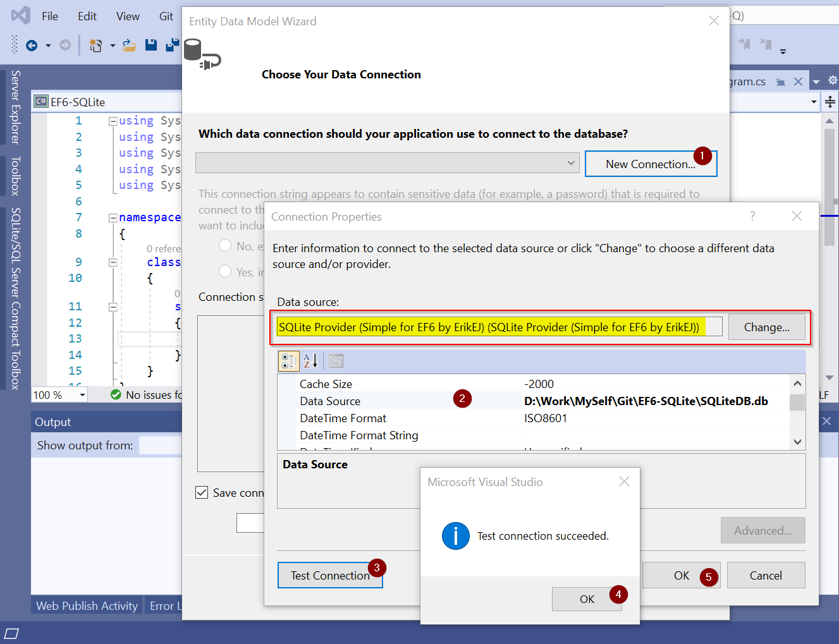
Task: Click the clear bookmarks toolbar icon
Action: 766,44
